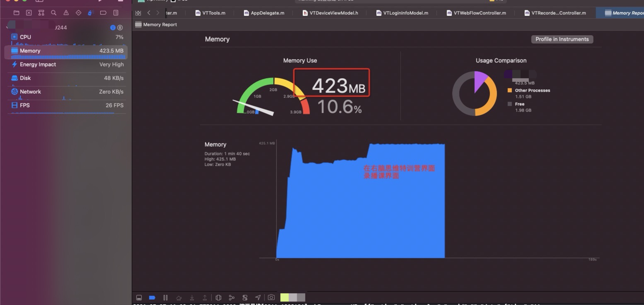Screen dimensions: 644x305
Task: Select the Disk gauge row
Action: click(66, 79)
